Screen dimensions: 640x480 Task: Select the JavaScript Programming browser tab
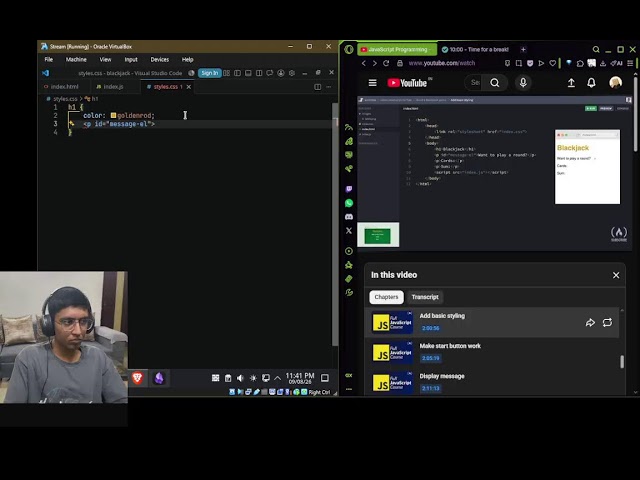397,49
